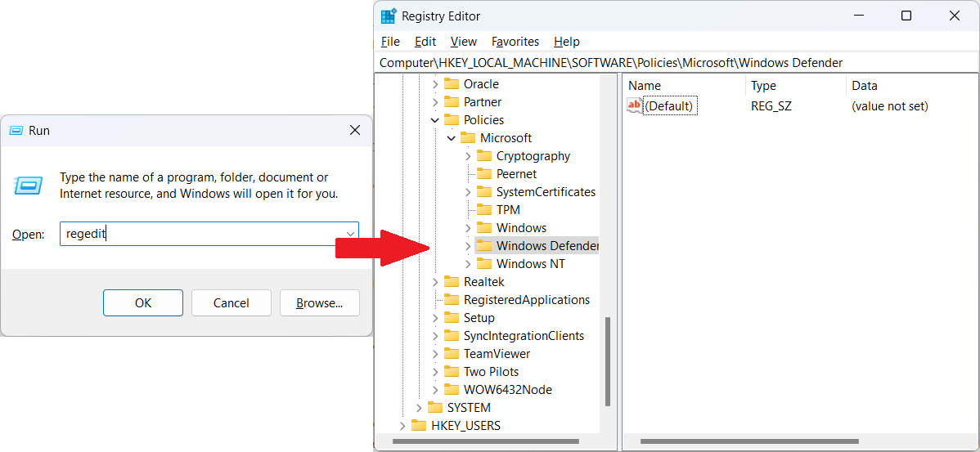Expand the Windows NT key
This screenshot has width=980, height=452.
468,264
